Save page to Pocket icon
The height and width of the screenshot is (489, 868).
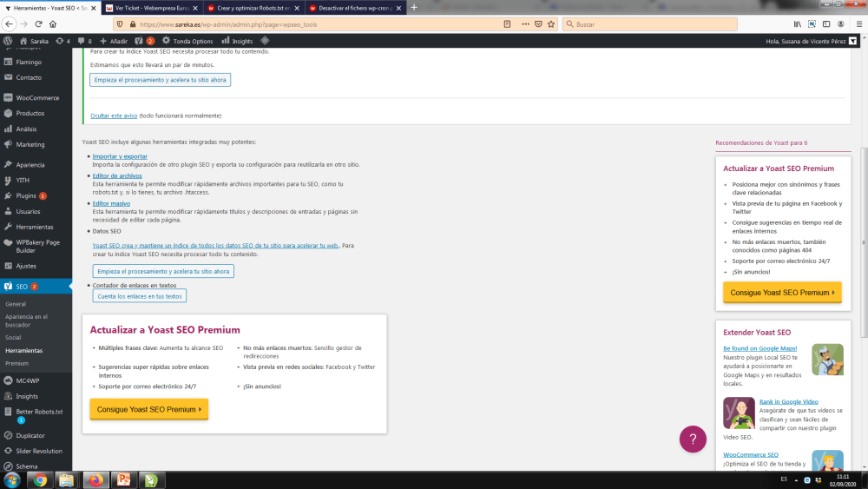pyautogui.click(x=538, y=24)
